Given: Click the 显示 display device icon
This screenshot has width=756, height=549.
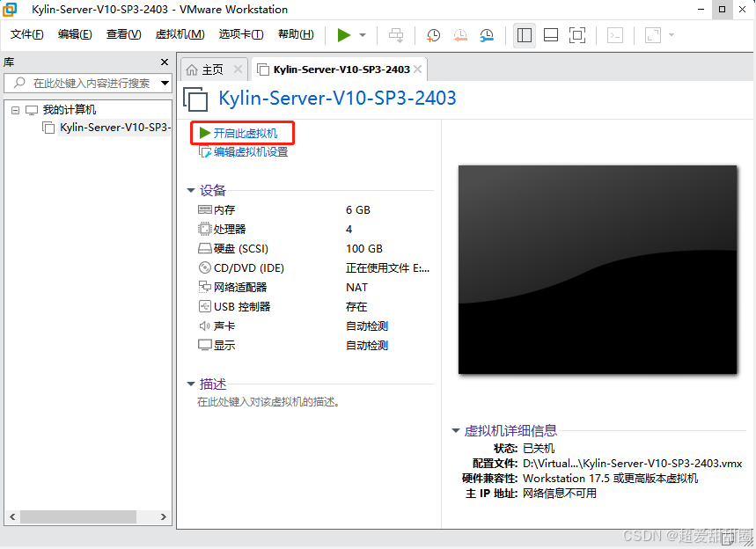Looking at the screenshot, I should coord(205,345).
